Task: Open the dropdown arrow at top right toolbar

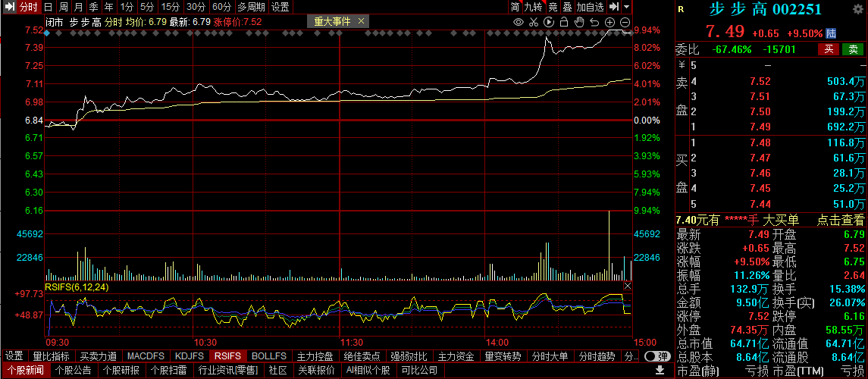Action: coord(626,7)
